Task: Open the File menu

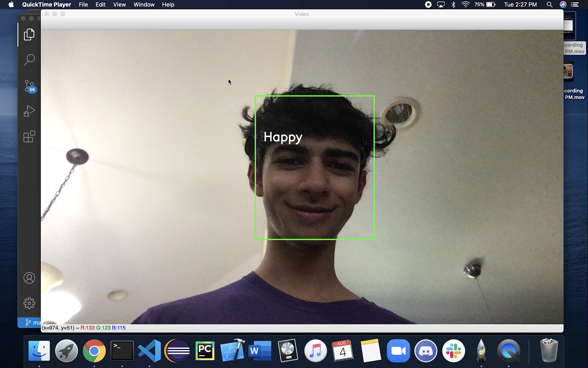Action: [x=83, y=4]
